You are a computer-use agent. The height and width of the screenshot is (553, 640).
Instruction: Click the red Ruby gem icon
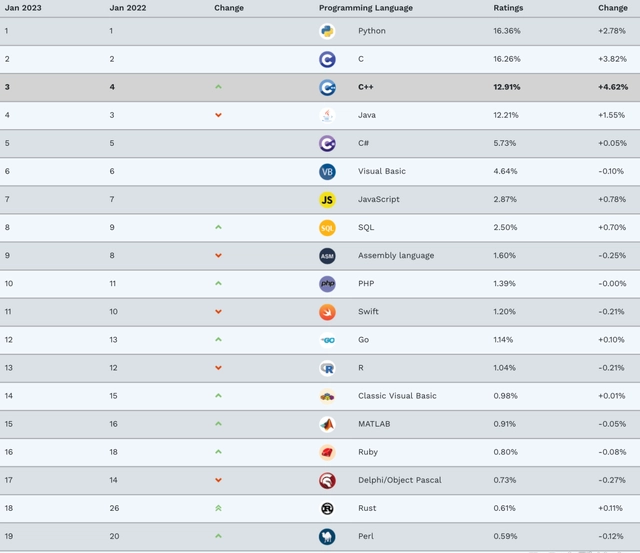(x=327, y=452)
